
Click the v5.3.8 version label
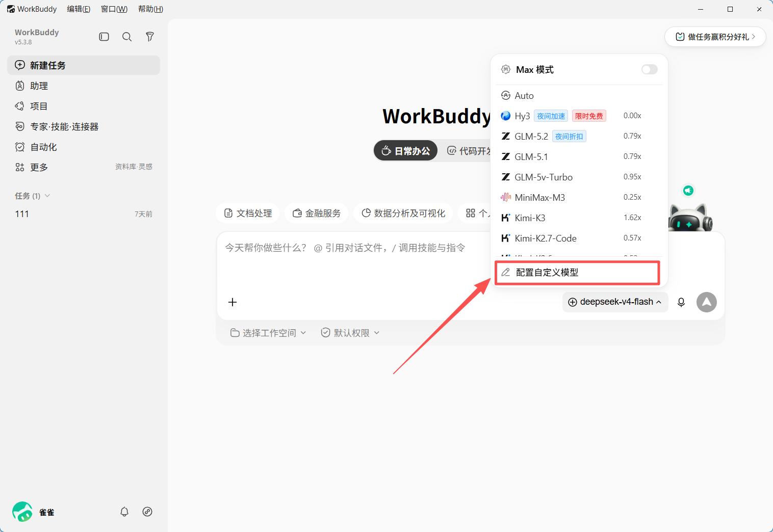(23, 42)
